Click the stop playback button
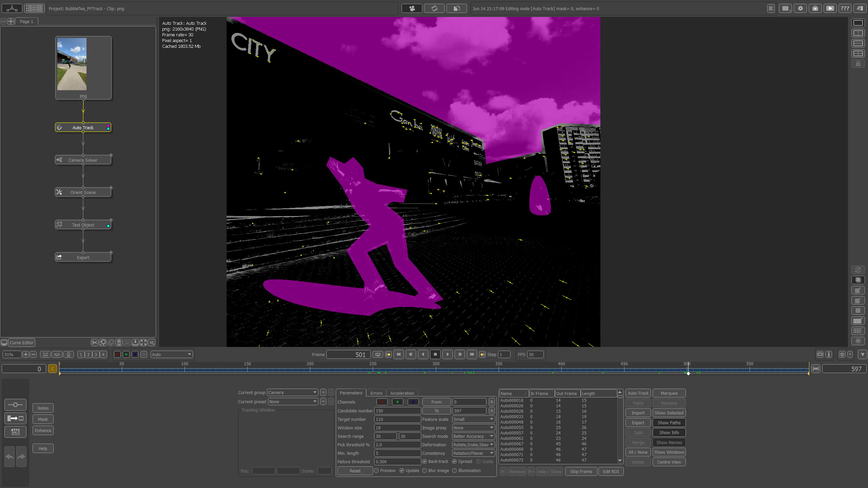This screenshot has height=488, width=868. pos(435,354)
